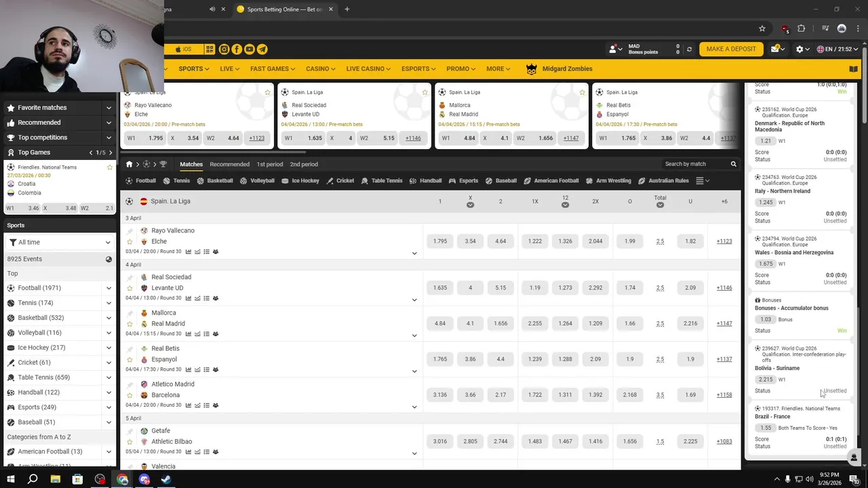
Task: Open the YouTube social icon
Action: click(250, 49)
